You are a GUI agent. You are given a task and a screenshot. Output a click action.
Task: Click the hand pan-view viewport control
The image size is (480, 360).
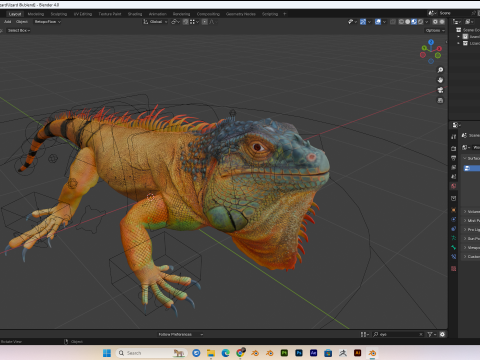point(440,80)
